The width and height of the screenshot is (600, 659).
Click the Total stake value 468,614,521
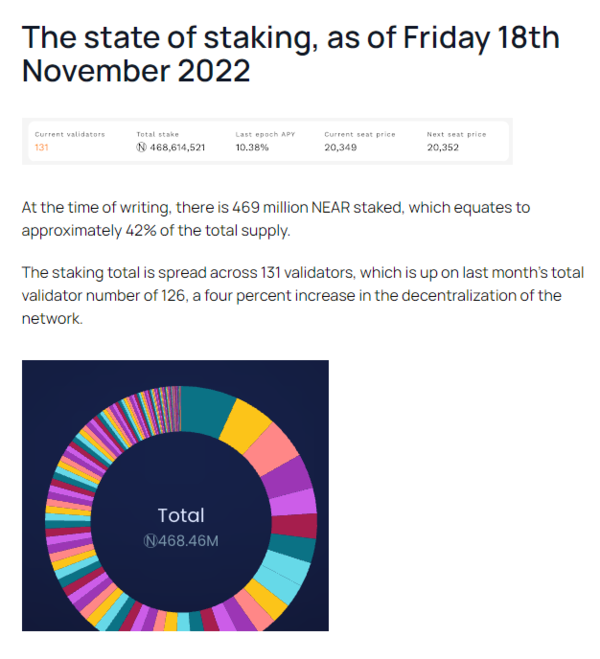point(176,147)
